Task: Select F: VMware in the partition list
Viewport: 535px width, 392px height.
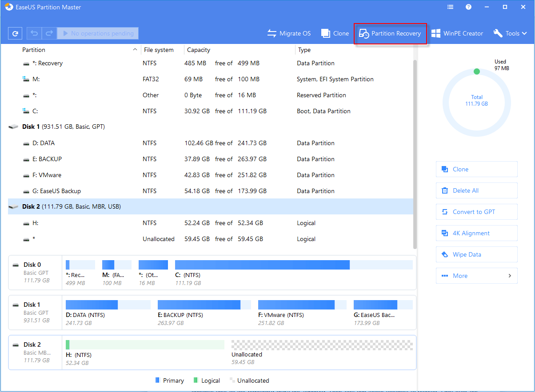Action: (x=211, y=175)
